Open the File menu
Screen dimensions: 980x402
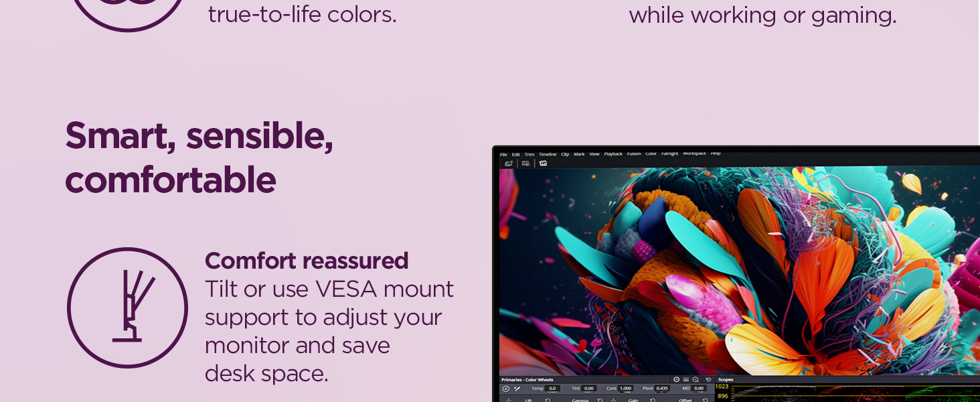(x=503, y=154)
